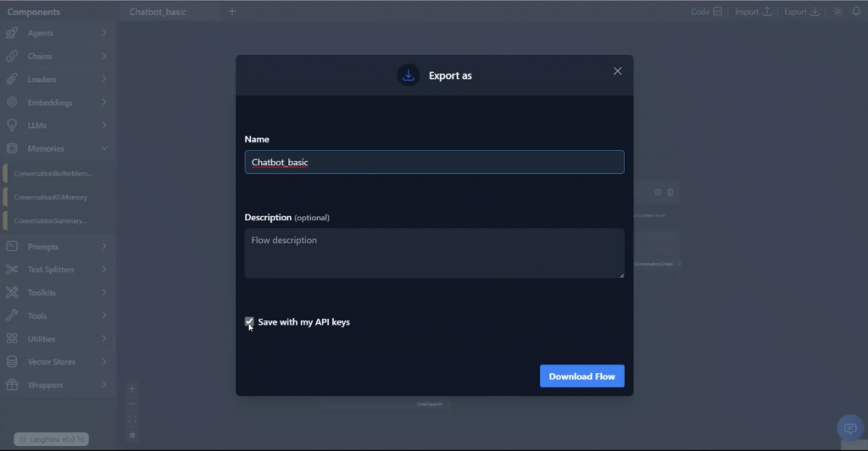Fit view canvas control
This screenshot has width=868, height=451.
point(132,420)
